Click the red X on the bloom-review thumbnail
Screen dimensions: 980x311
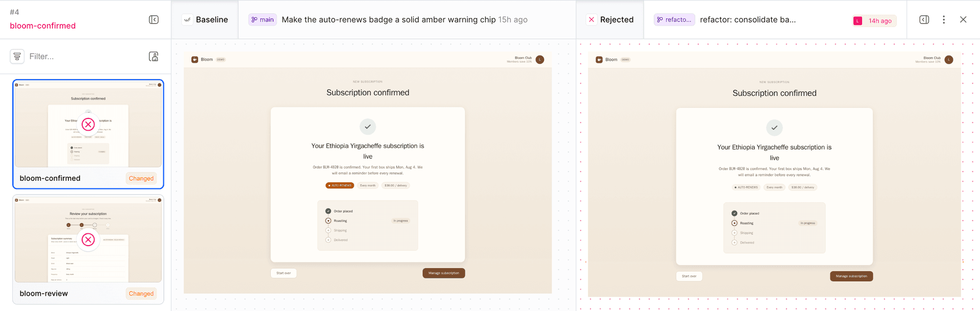[88, 240]
